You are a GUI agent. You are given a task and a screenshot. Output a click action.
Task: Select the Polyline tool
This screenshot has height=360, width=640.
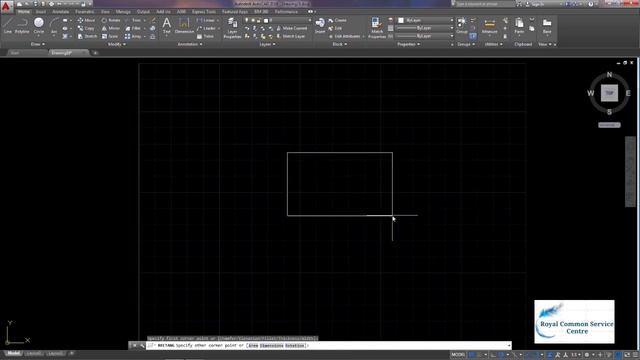click(22, 25)
